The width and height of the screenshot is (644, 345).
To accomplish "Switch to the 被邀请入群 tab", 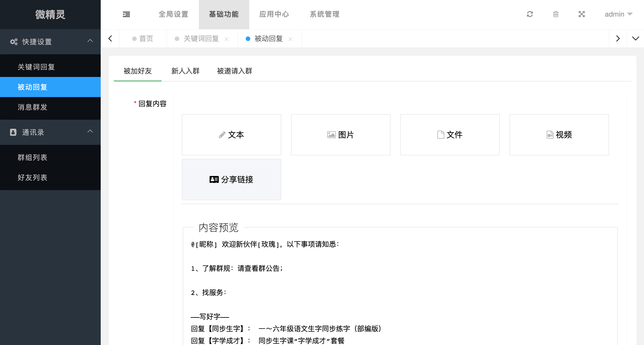I will click(x=234, y=71).
